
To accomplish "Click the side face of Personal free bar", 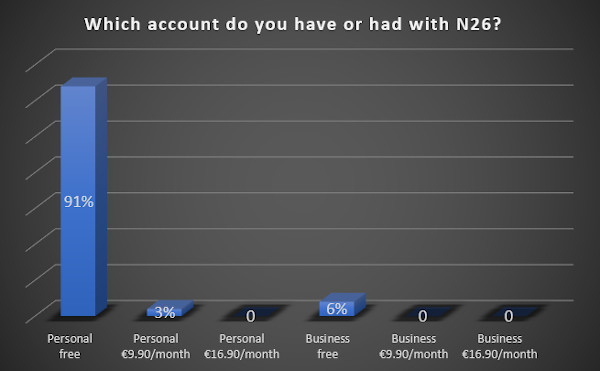I will (x=101, y=196).
